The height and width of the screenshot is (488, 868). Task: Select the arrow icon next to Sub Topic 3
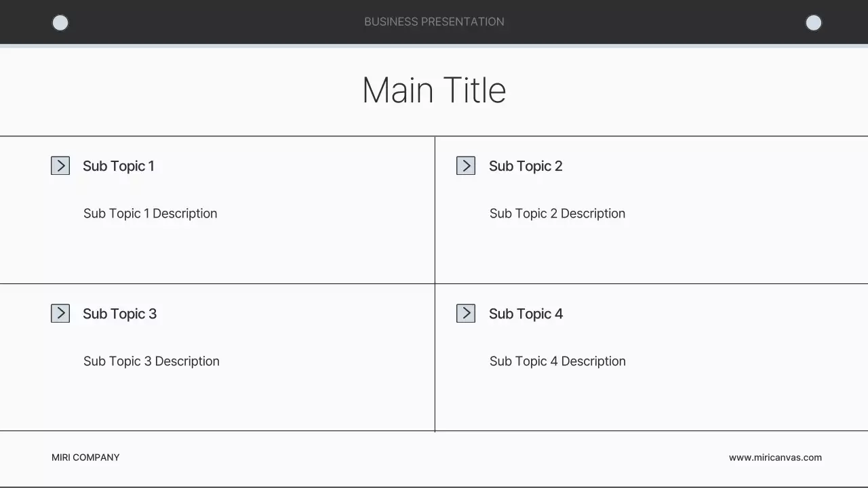[60, 313]
